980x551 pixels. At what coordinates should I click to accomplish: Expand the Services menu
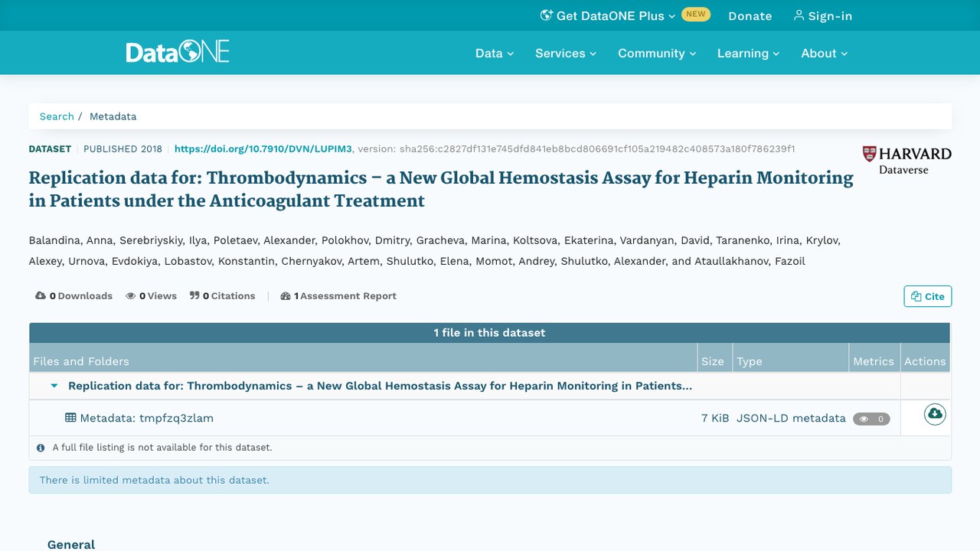point(566,53)
